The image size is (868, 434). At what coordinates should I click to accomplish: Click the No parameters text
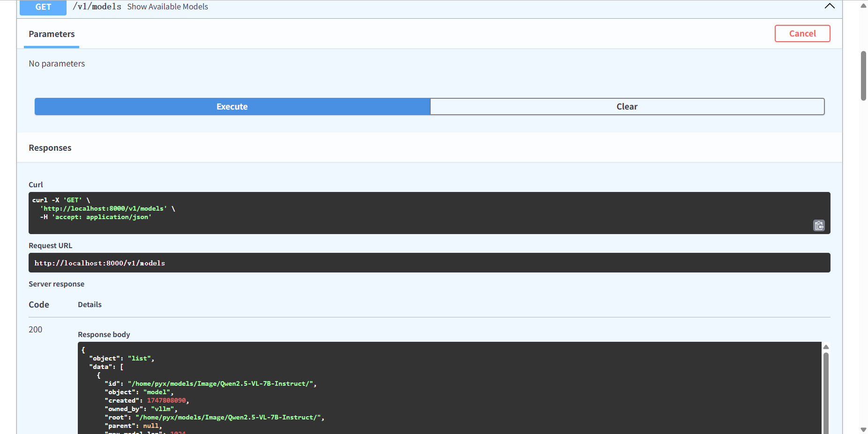click(57, 64)
